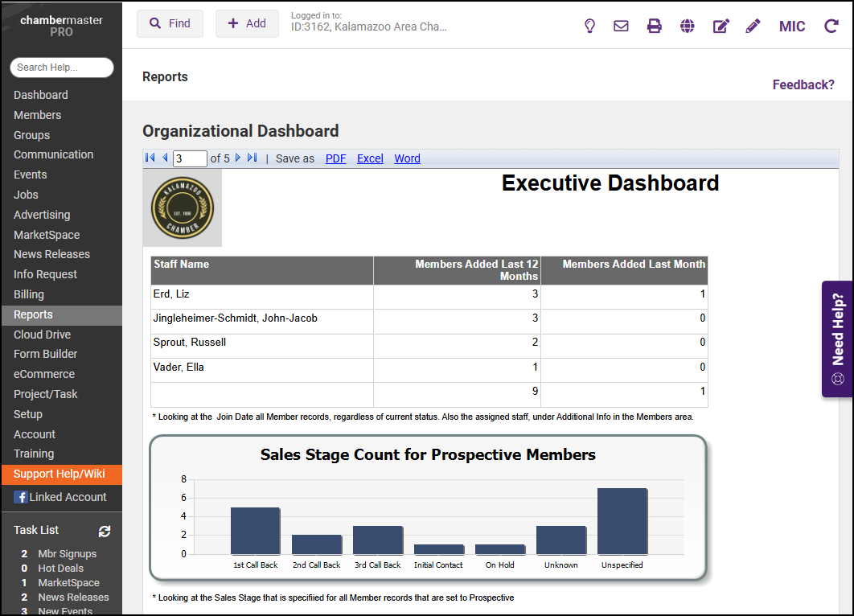Refresh the Task List

coord(105,531)
